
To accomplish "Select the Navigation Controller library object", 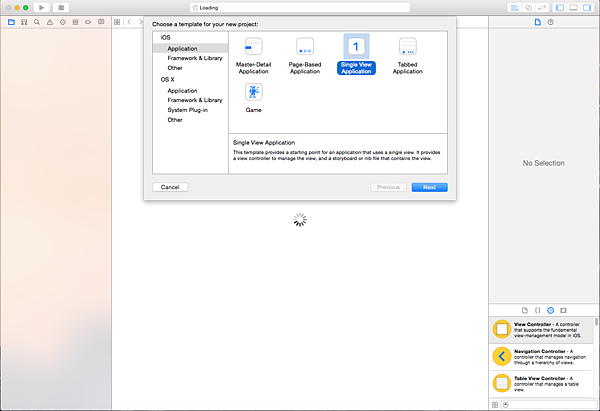I will [x=541, y=357].
